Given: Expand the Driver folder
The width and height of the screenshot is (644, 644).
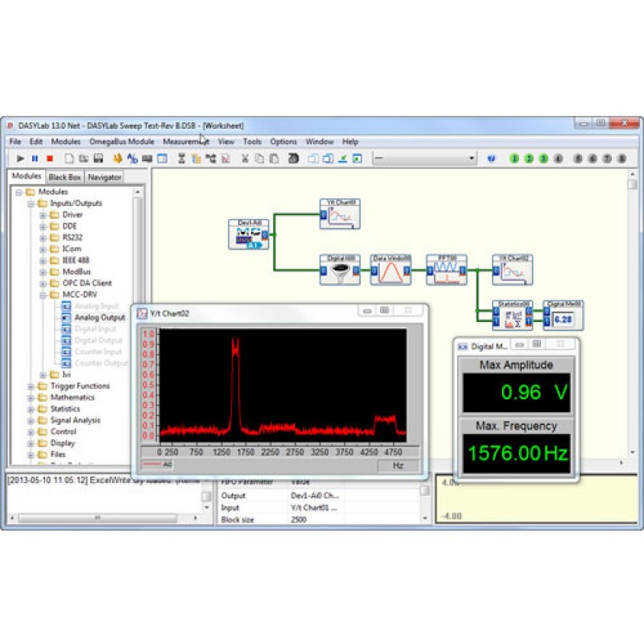Looking at the screenshot, I should [x=43, y=215].
